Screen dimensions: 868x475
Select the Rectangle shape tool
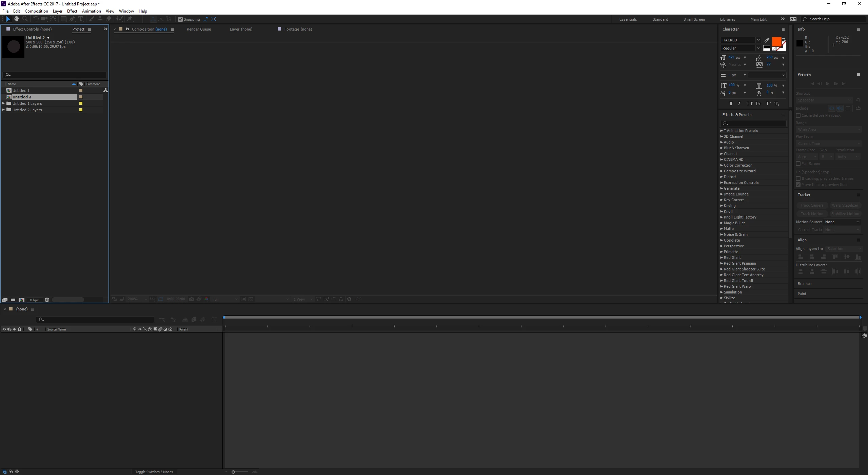click(63, 19)
